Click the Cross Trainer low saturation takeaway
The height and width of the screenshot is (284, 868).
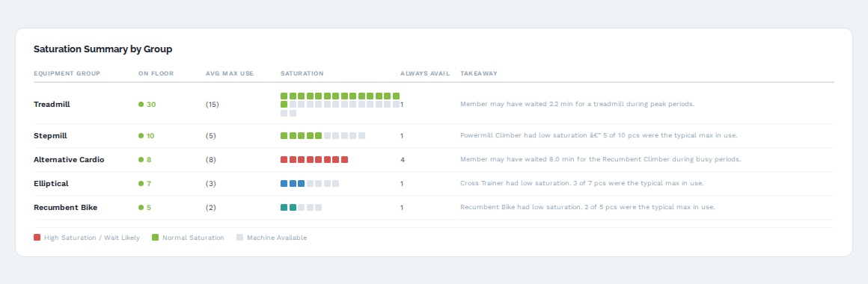pos(582,183)
